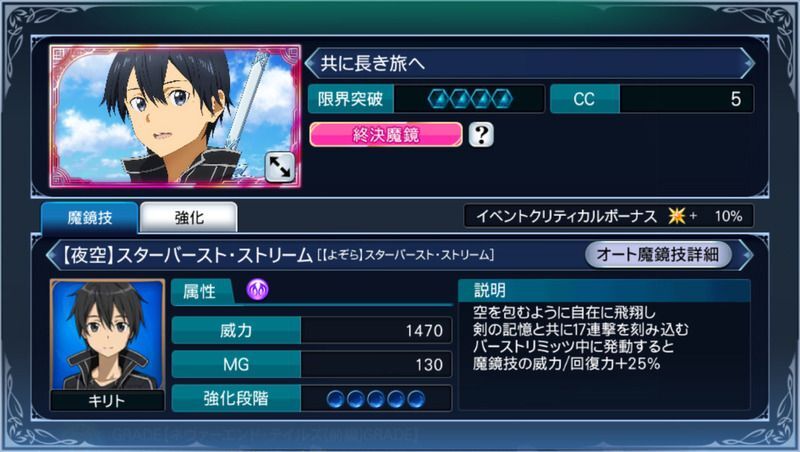Tap the purple dark attribute icon

click(x=258, y=289)
